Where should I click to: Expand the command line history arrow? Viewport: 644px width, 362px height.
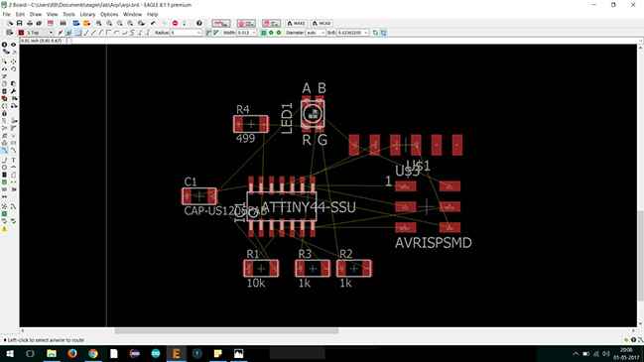640,41
